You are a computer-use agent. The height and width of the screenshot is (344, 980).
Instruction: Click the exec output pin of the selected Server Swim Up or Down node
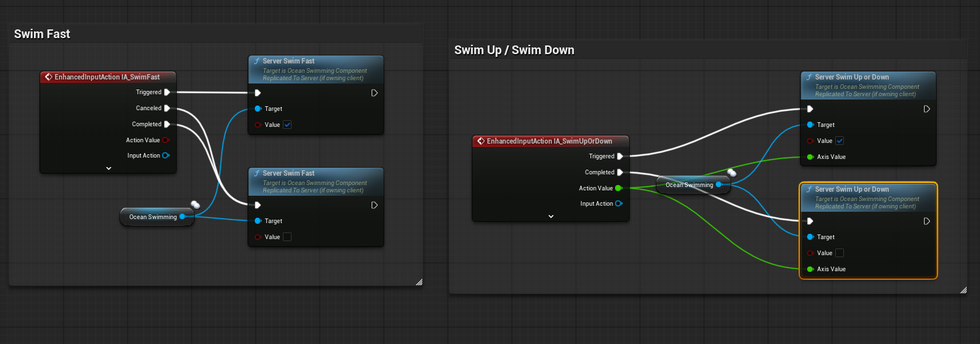tap(927, 221)
